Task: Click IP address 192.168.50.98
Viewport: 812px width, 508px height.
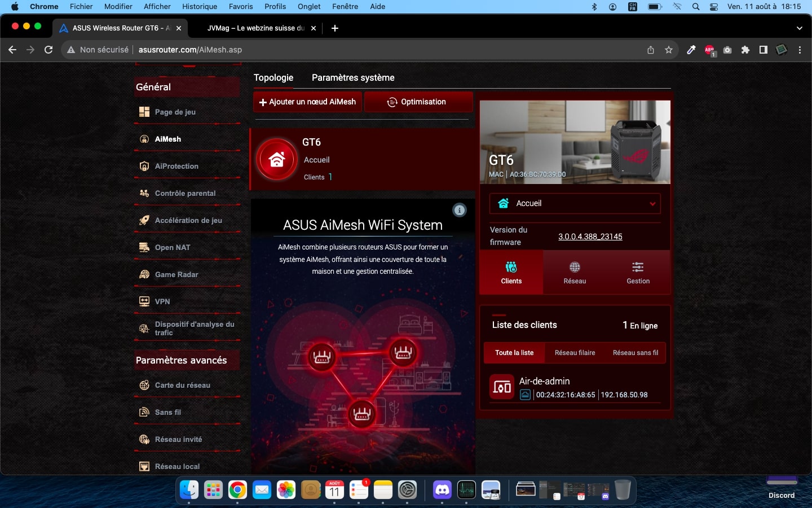Action: coord(624,395)
